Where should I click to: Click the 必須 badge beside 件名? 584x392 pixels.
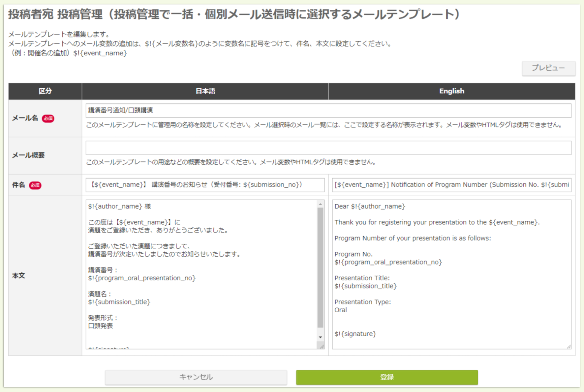point(35,185)
